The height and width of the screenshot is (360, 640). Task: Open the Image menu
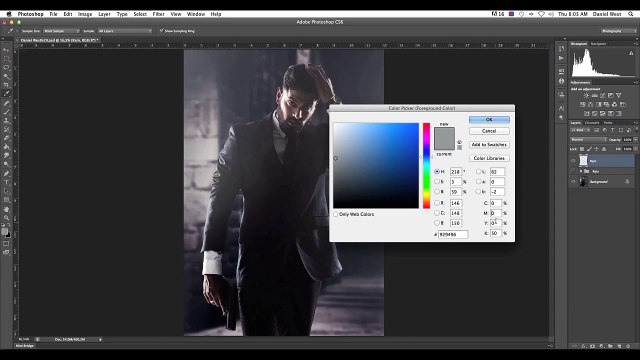tap(85, 14)
